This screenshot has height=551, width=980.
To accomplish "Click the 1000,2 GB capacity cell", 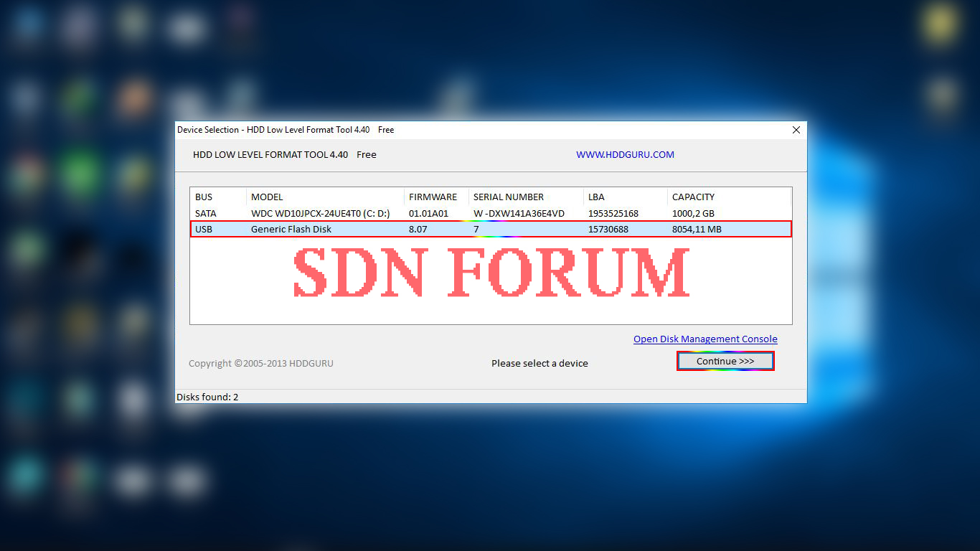I will 693,213.
